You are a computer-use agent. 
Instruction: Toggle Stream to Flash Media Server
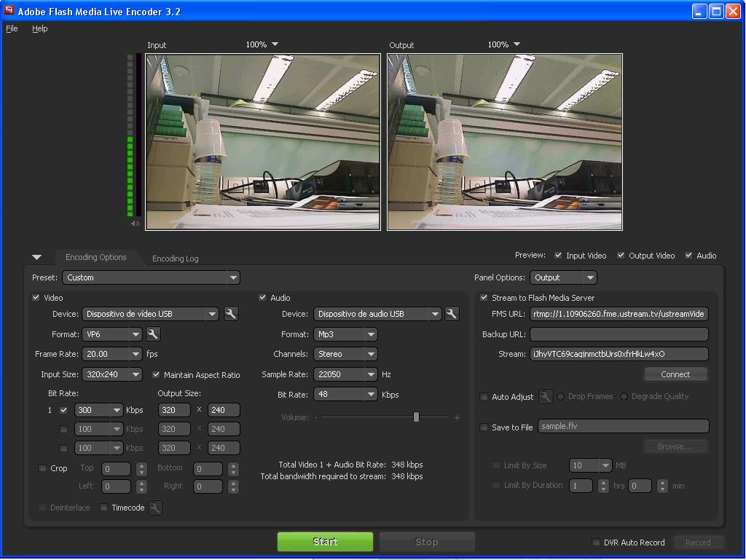coord(484,298)
